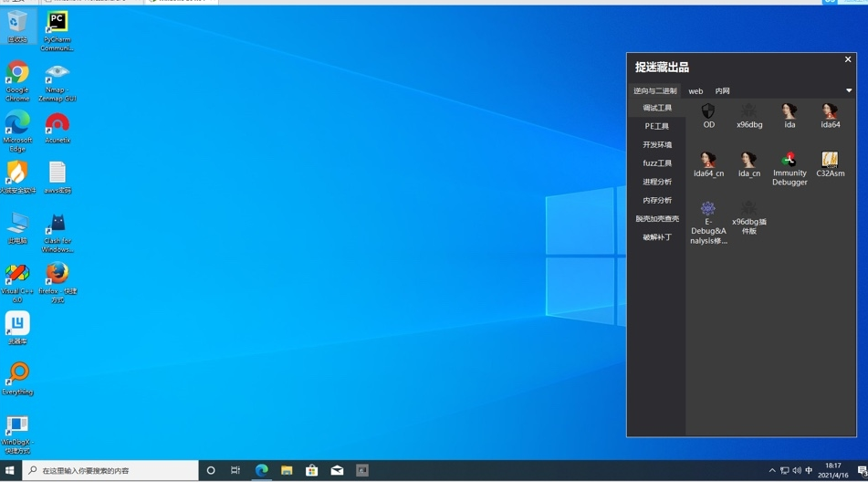Select 火绒安全软件 desktop shortcut

point(17,177)
